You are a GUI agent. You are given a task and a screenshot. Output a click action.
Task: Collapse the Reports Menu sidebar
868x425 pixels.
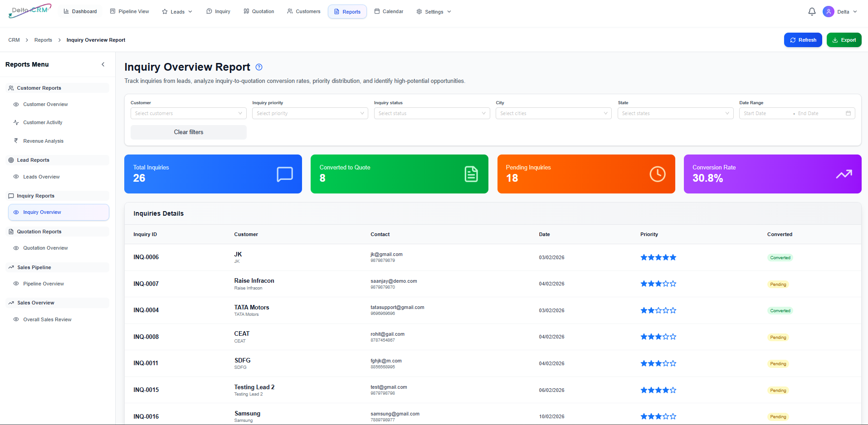(103, 64)
